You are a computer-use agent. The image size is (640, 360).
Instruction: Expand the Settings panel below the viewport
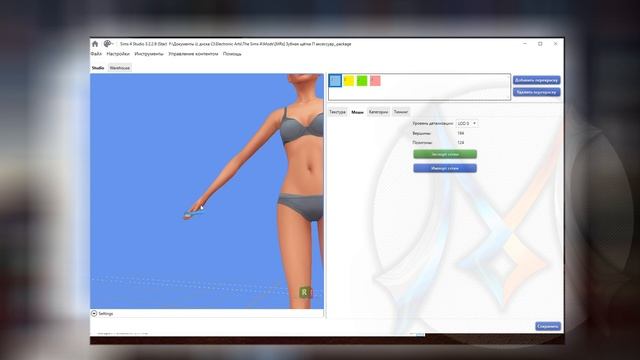(94, 313)
